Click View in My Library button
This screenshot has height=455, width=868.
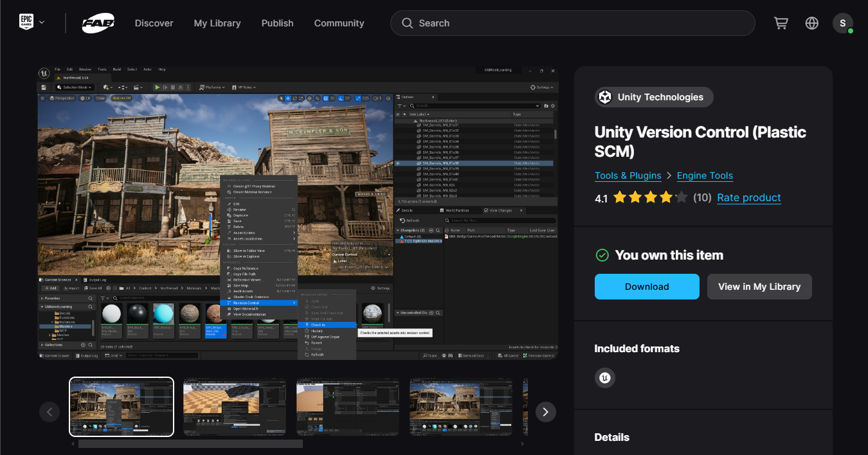click(759, 287)
